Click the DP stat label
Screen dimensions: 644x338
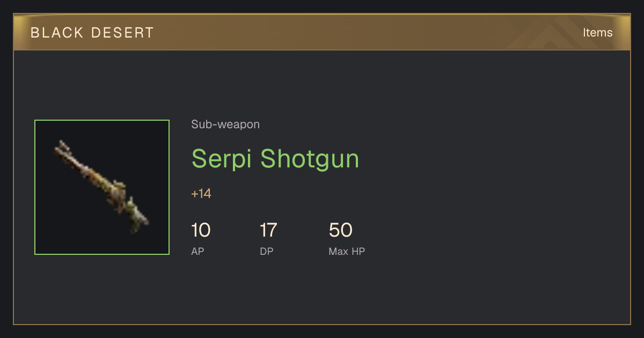(x=267, y=251)
